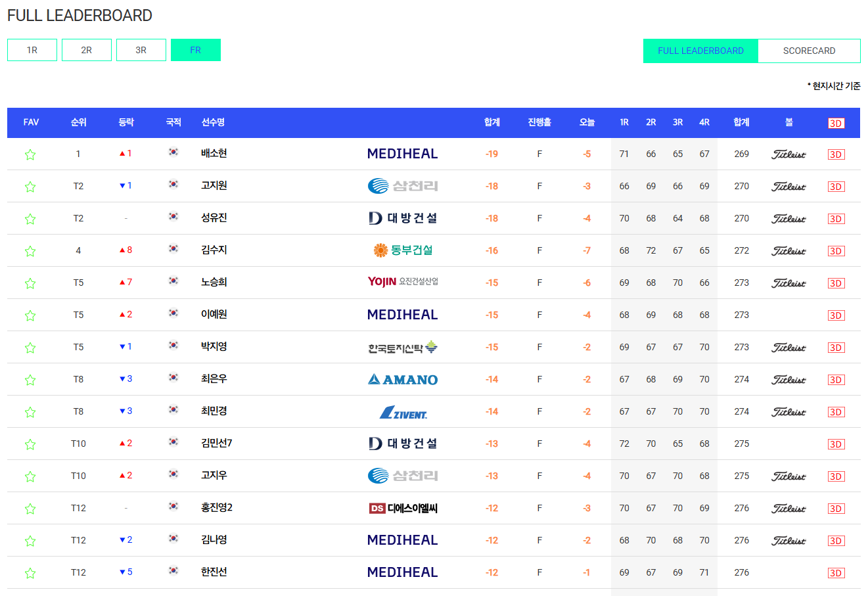Open 3D view for 최은우
868x596 pixels.
coord(836,380)
